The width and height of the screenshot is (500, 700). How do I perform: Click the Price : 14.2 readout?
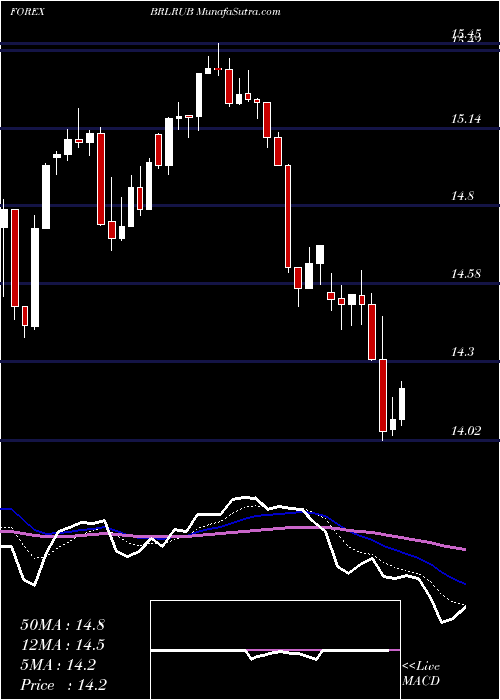pos(63,685)
